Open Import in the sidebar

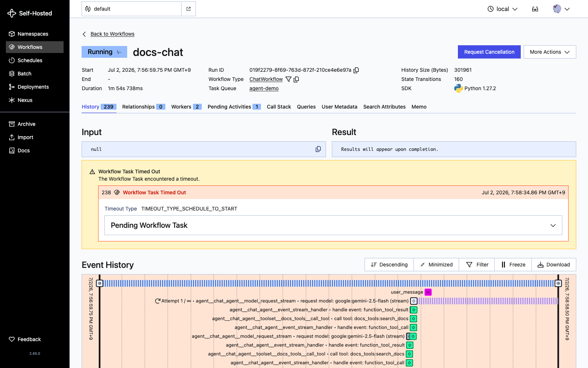35,137
